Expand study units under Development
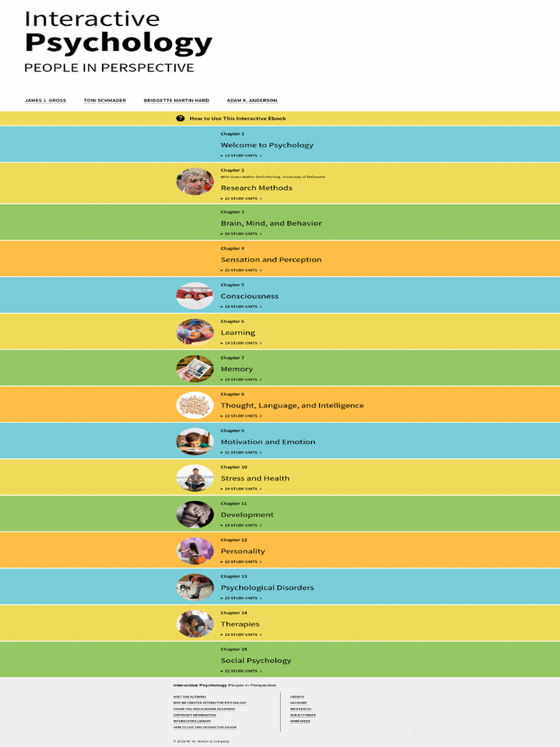560x747 pixels. (x=241, y=525)
